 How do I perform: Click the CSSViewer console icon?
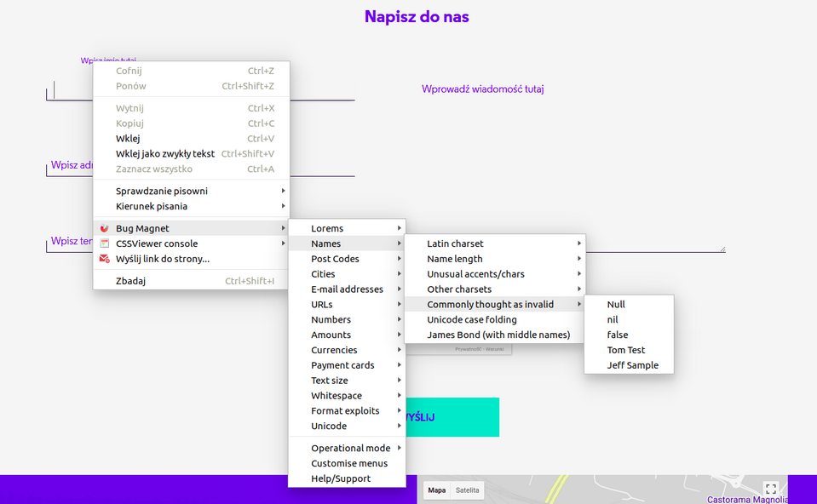click(x=104, y=243)
